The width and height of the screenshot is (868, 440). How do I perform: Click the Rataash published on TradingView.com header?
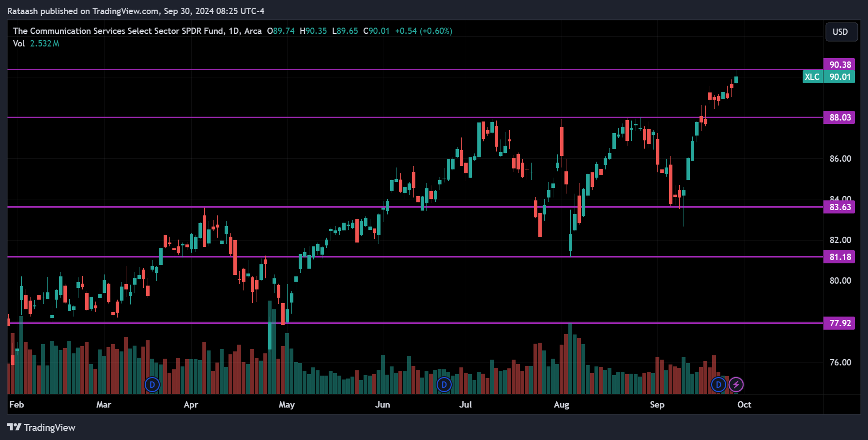point(136,11)
